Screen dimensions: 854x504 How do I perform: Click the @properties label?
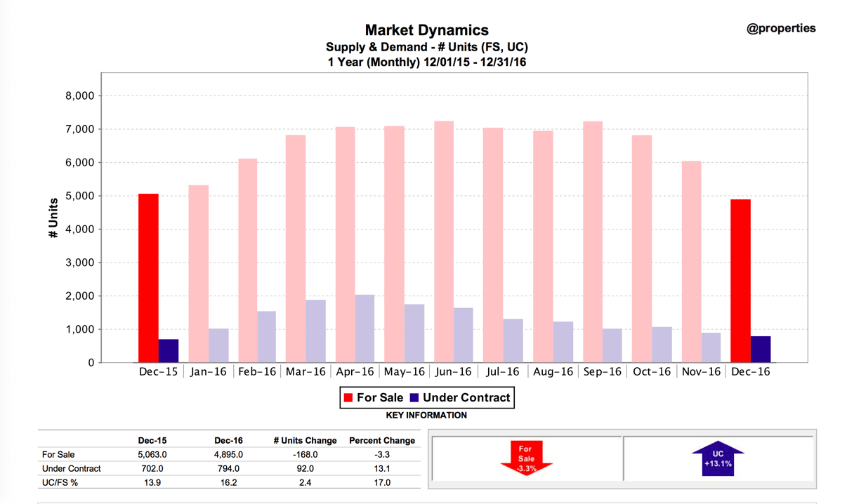point(781,29)
